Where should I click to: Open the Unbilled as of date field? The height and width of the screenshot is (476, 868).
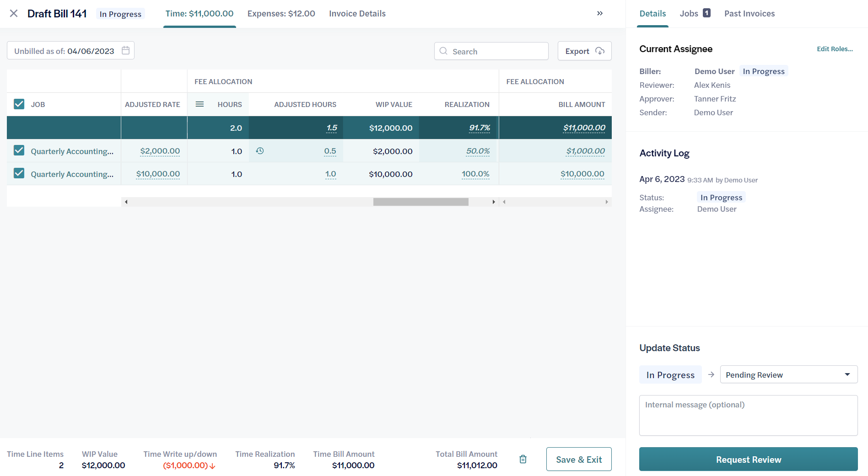point(70,51)
